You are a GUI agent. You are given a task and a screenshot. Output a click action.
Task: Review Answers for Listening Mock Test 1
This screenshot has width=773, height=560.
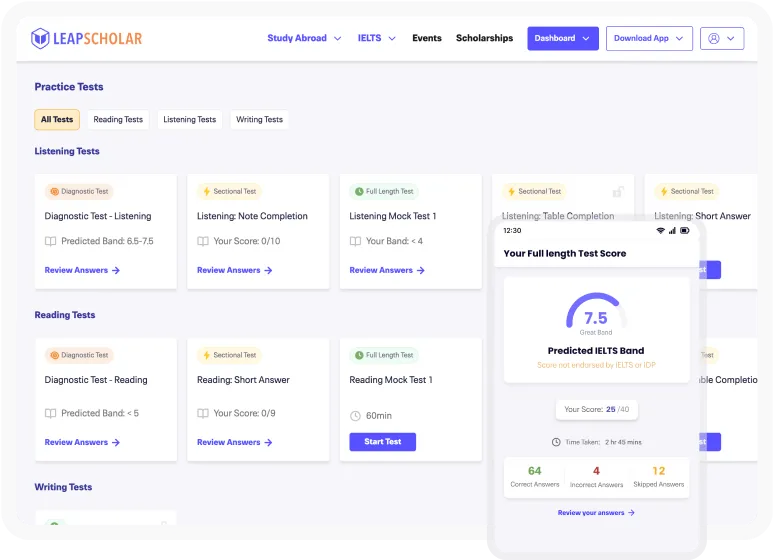(x=387, y=270)
